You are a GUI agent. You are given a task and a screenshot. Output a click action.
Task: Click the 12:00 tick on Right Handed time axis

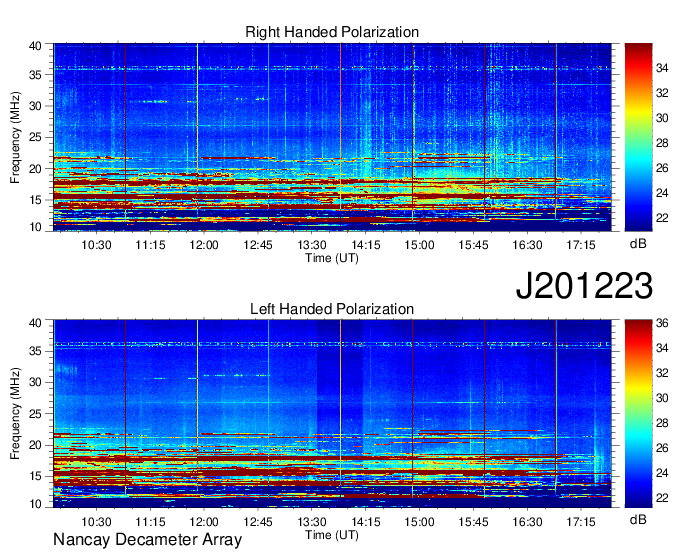(x=204, y=245)
